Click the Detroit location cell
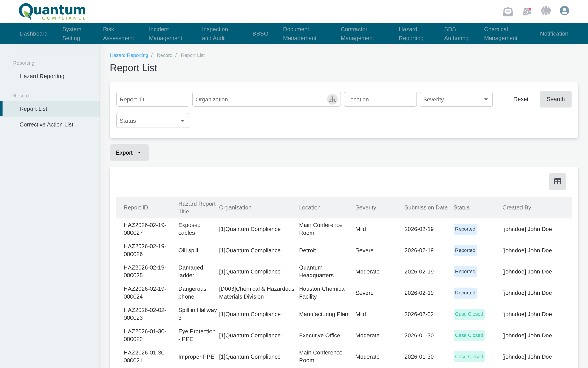Image resolution: width=588 pixels, height=368 pixels. [x=307, y=250]
